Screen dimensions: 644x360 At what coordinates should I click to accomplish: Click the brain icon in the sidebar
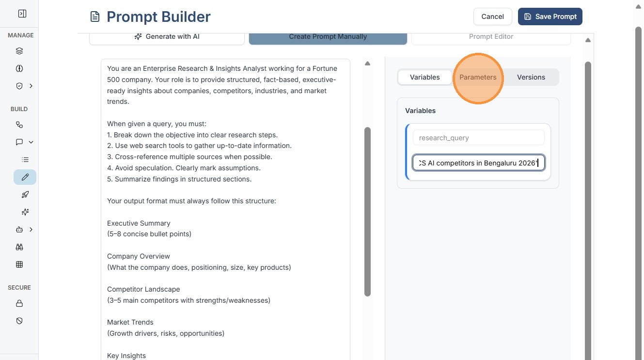[19, 68]
